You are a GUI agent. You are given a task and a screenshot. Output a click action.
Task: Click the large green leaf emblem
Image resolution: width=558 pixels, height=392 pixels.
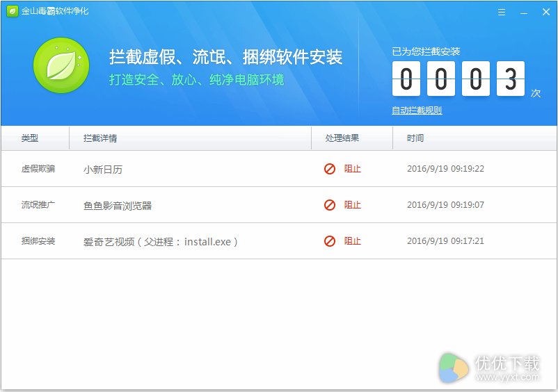pos(61,65)
